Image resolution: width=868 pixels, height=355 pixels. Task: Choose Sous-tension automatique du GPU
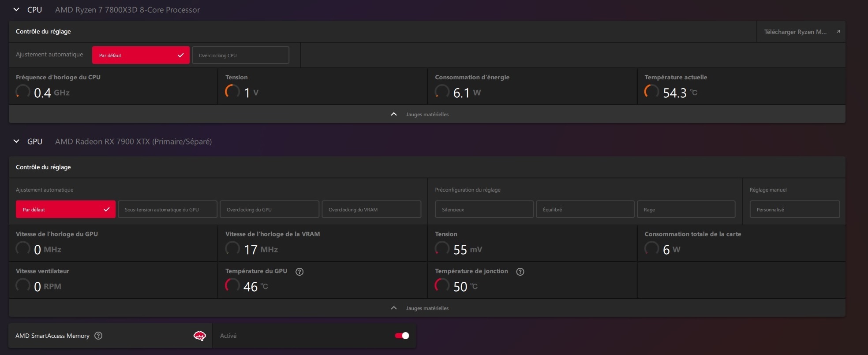click(x=168, y=209)
